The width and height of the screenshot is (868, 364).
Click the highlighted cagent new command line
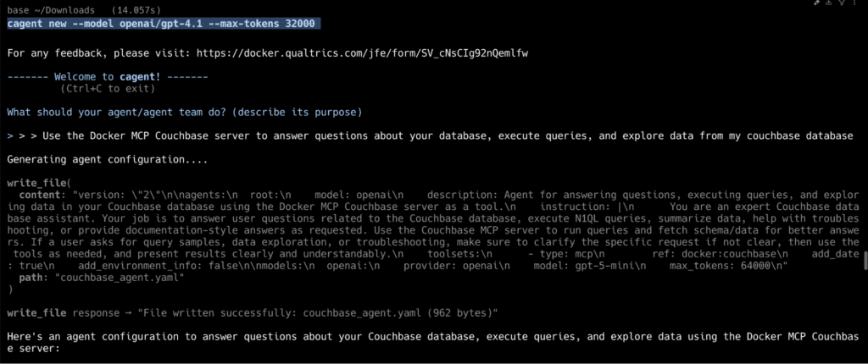tap(164, 24)
